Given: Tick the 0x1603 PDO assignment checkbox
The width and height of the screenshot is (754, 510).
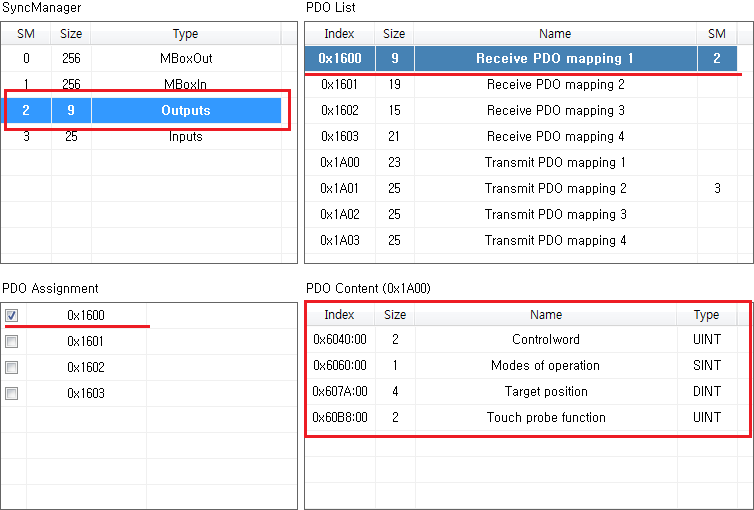Looking at the screenshot, I should coord(11,393).
